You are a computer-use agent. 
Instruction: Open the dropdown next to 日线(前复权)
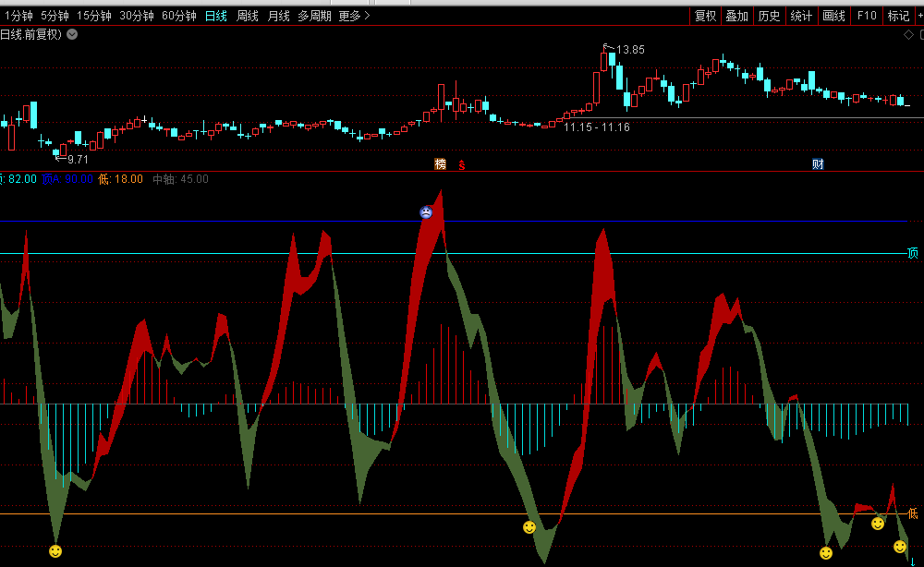coord(72,35)
